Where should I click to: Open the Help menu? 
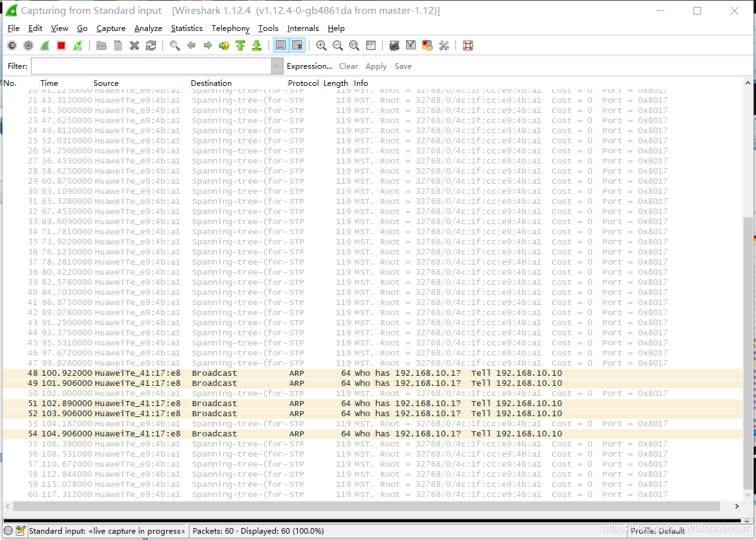[x=336, y=28]
